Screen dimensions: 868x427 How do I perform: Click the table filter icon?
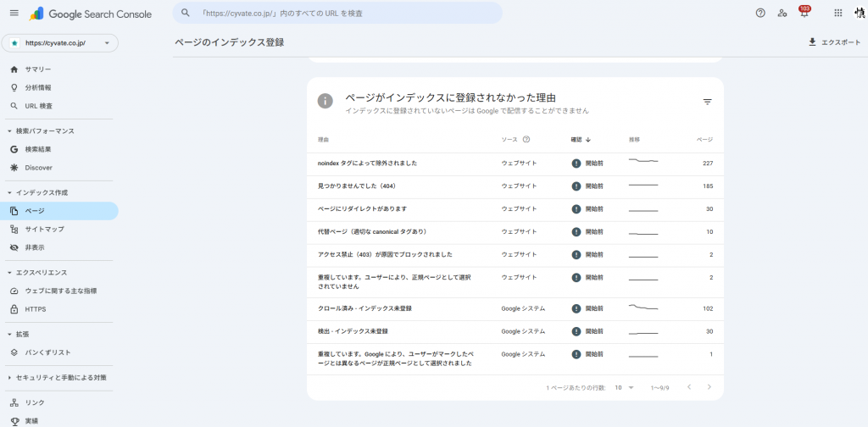pos(707,102)
